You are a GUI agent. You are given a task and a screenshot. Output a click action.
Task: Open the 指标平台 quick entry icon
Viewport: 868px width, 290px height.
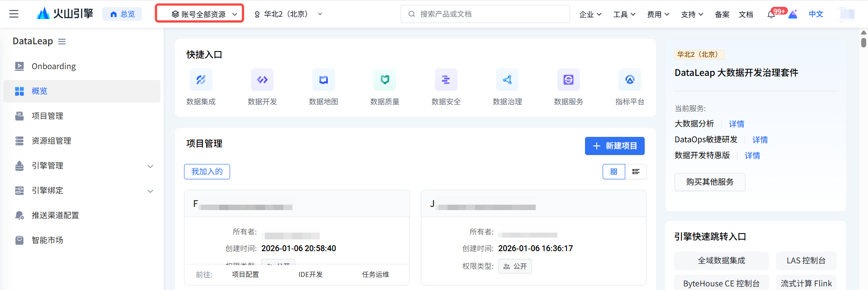tap(630, 80)
